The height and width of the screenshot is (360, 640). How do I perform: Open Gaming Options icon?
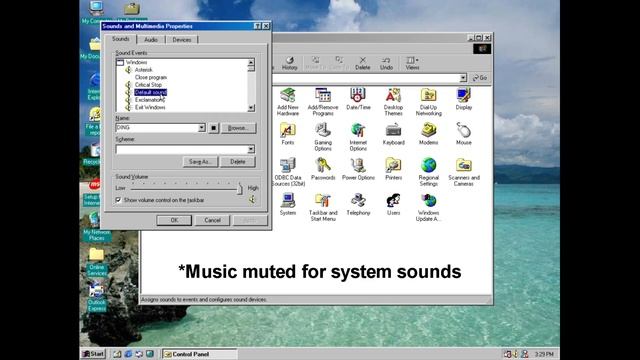point(323,137)
